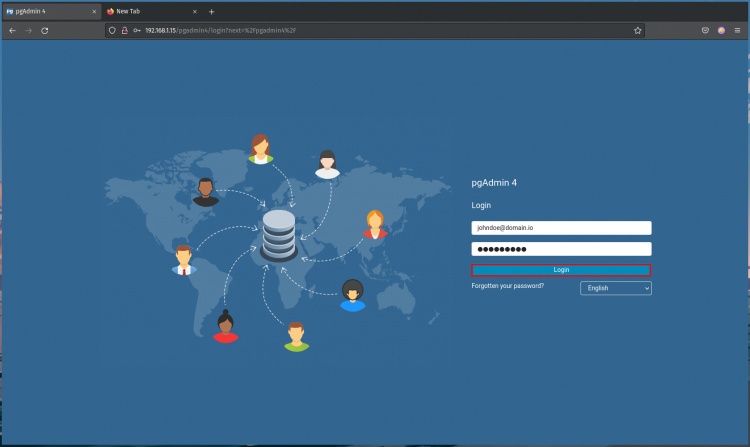Close the New Tab tab
The width and height of the screenshot is (750, 447).
pos(193,11)
